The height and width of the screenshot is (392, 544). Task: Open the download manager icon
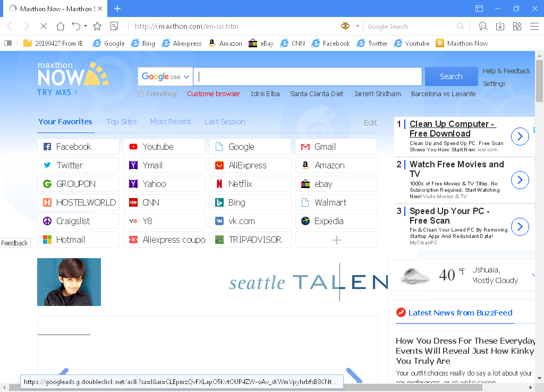[x=500, y=25]
